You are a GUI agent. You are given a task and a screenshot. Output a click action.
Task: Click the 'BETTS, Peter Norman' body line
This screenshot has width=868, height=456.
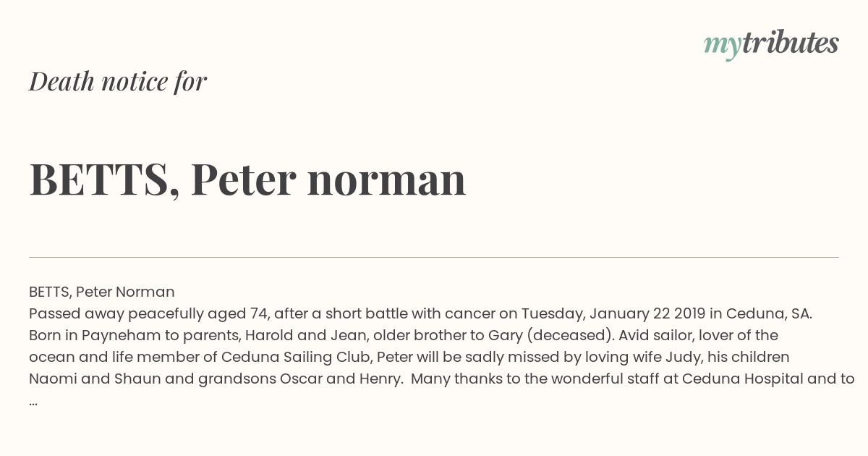[102, 292]
